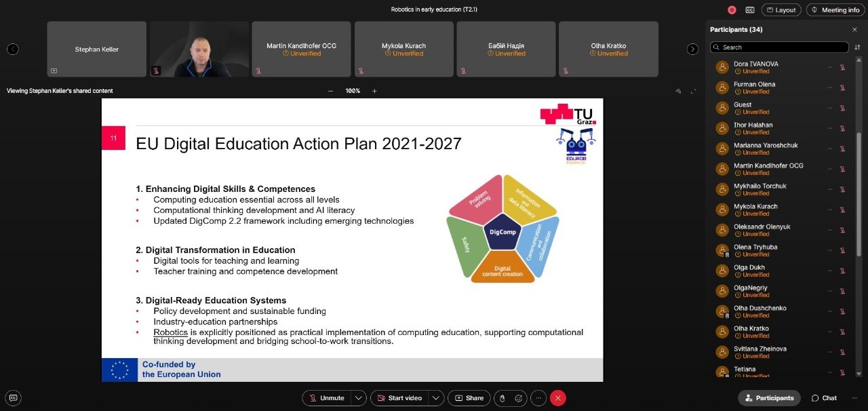The height and width of the screenshot is (411, 868).
Task: Expand video options arrow beside Start video
Action: point(437,398)
